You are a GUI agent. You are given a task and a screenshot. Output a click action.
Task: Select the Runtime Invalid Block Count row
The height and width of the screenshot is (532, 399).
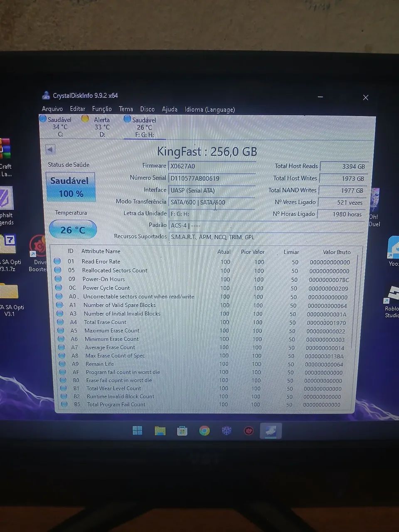204,397
